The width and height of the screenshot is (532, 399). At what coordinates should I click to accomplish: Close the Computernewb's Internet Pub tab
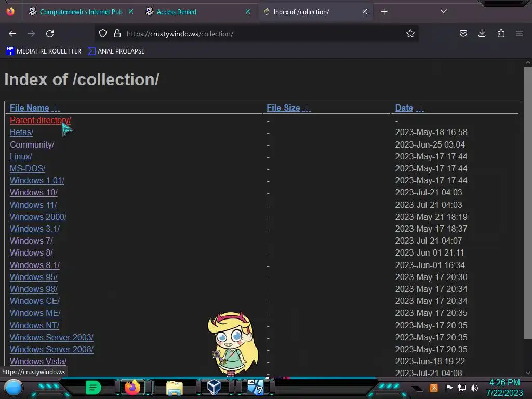(131, 11)
